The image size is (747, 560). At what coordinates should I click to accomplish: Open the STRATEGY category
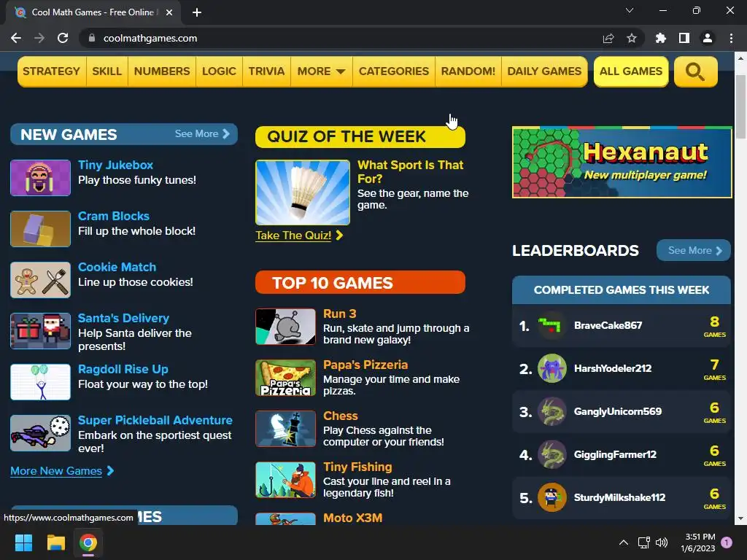pyautogui.click(x=52, y=71)
